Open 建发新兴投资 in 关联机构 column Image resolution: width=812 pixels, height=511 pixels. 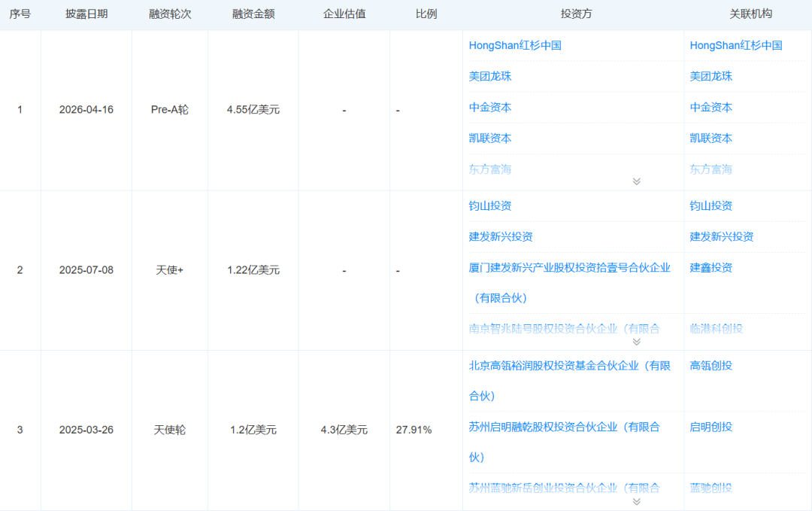(x=721, y=237)
